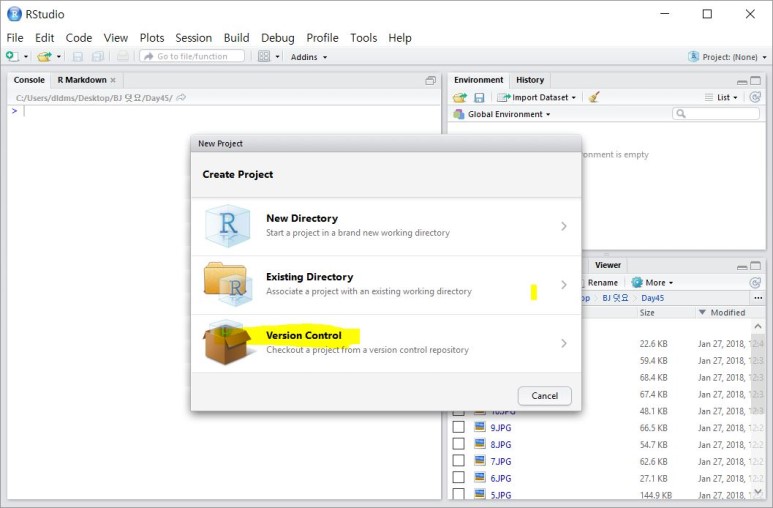Click the refresh file listing icon

coord(755,283)
